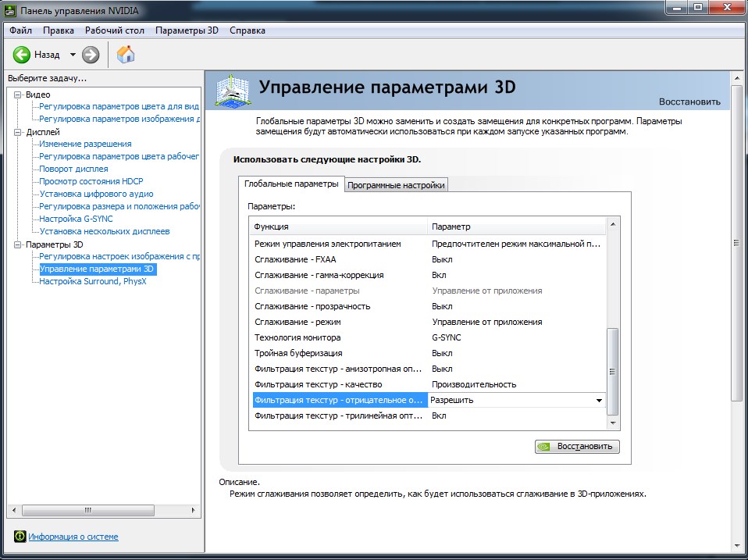
Task: Select Режим управления электропитанием row
Action: tap(429, 244)
